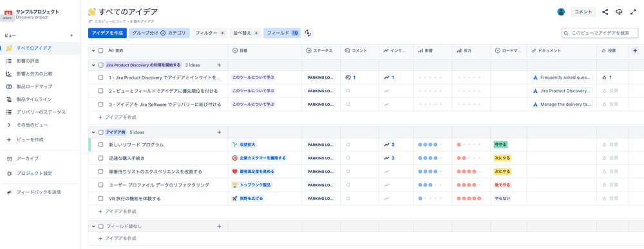
Task: Add a new view with the plus next to ビュー
Action: 71,36
